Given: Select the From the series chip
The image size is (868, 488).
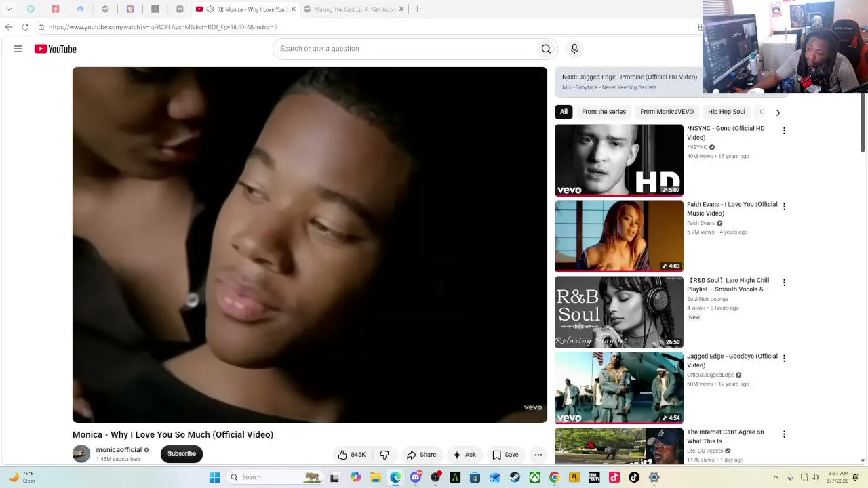Looking at the screenshot, I should tap(604, 112).
